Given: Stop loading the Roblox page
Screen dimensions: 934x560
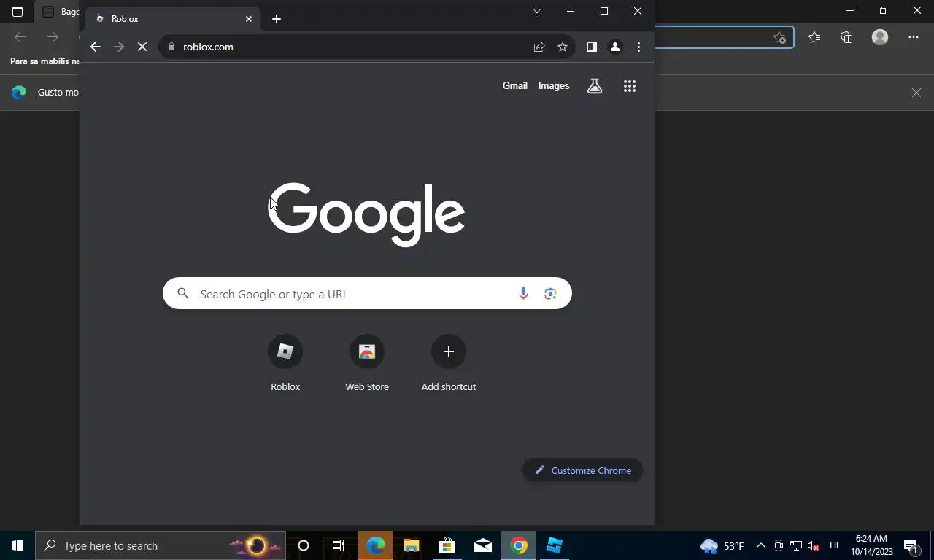Looking at the screenshot, I should (142, 47).
